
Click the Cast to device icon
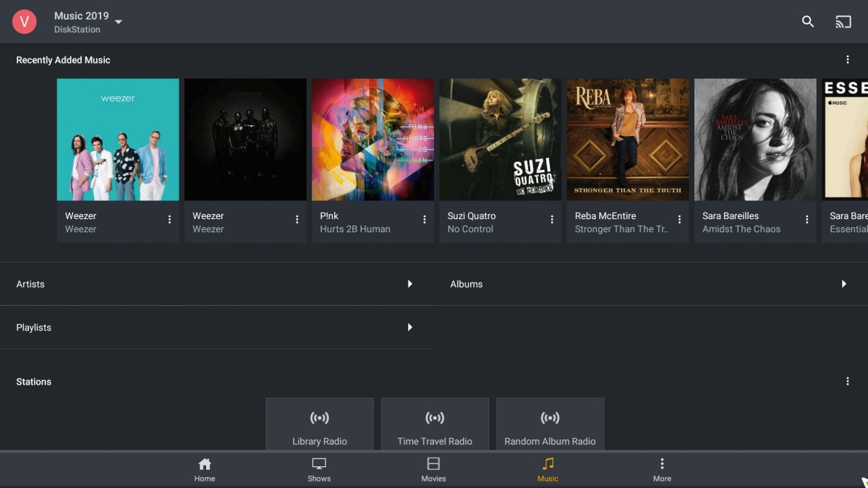tap(843, 22)
